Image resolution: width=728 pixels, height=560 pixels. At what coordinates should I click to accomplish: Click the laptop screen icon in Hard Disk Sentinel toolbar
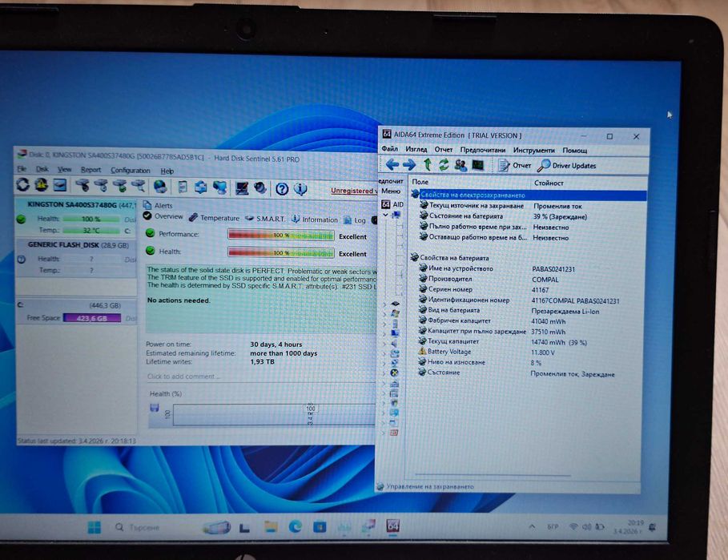point(242,188)
